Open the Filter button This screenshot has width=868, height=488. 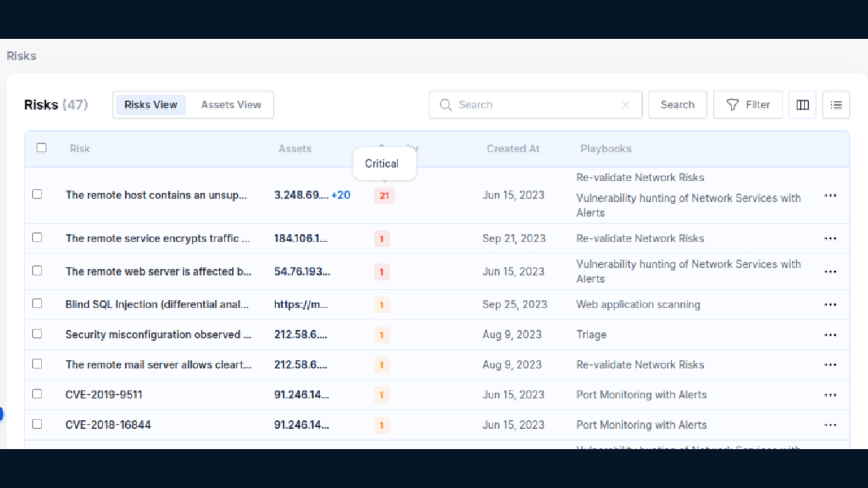(x=748, y=105)
